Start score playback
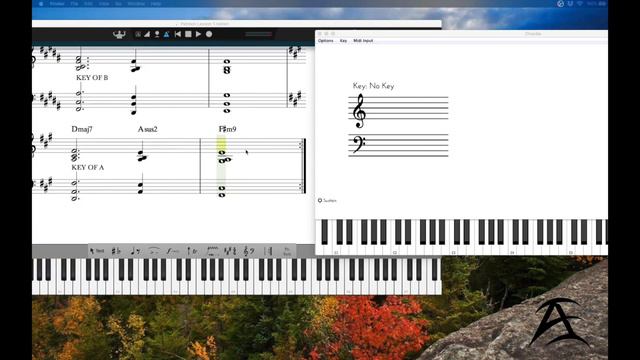This screenshot has height=360, width=640. click(x=198, y=34)
